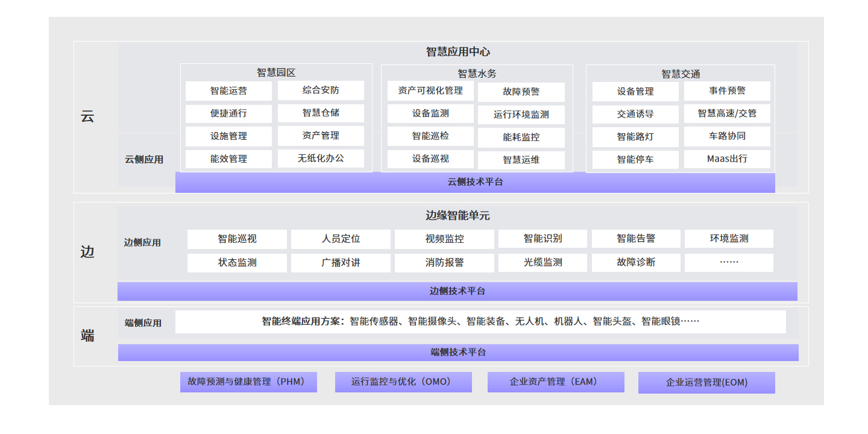Viewport: 868px width, 434px height.
Task: Select the Maas出行 box
Action: pyautogui.click(x=727, y=159)
